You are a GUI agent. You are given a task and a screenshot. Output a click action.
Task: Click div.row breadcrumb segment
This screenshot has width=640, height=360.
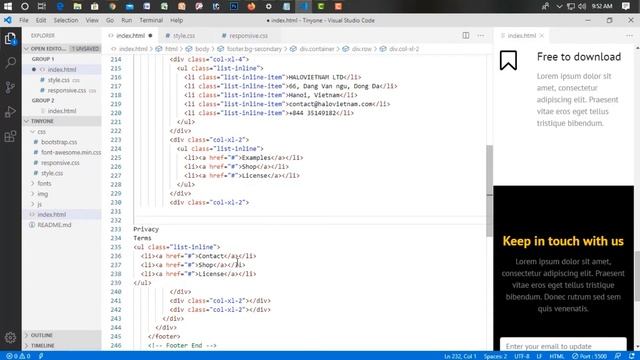(x=361, y=49)
